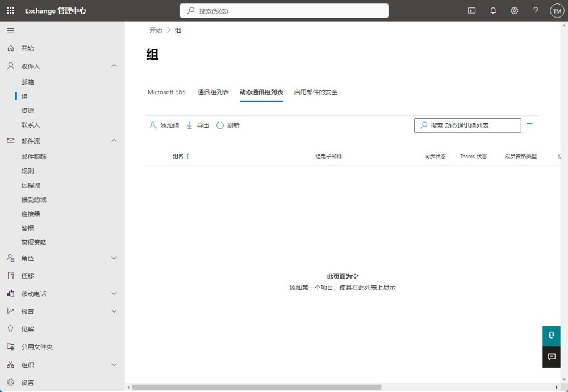Collapse the 收件人 section
Viewport: 568px width, 392px height.
(114, 66)
